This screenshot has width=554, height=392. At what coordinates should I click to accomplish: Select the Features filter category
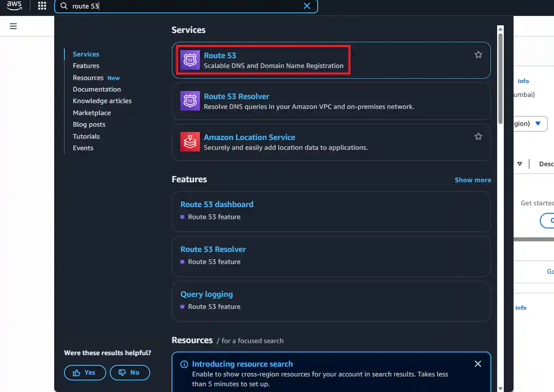coord(86,66)
